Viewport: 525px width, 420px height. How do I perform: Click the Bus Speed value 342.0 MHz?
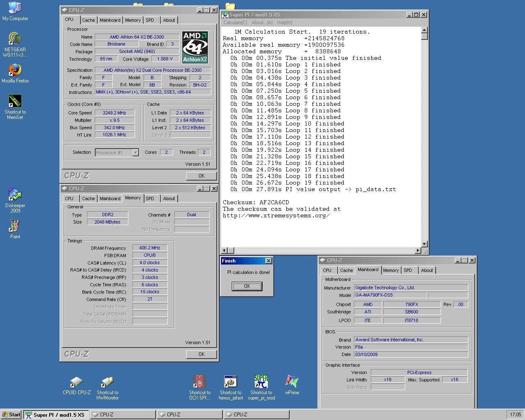(114, 128)
